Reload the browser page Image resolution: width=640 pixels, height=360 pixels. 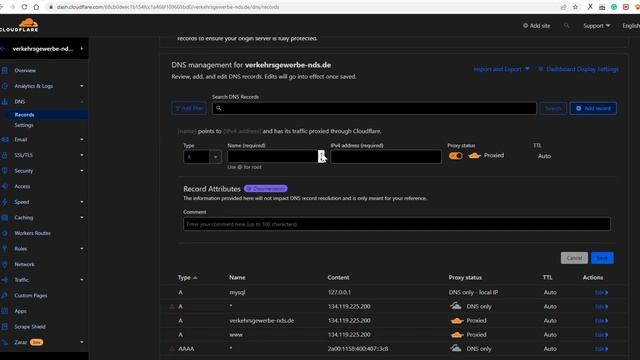(x=24, y=7)
